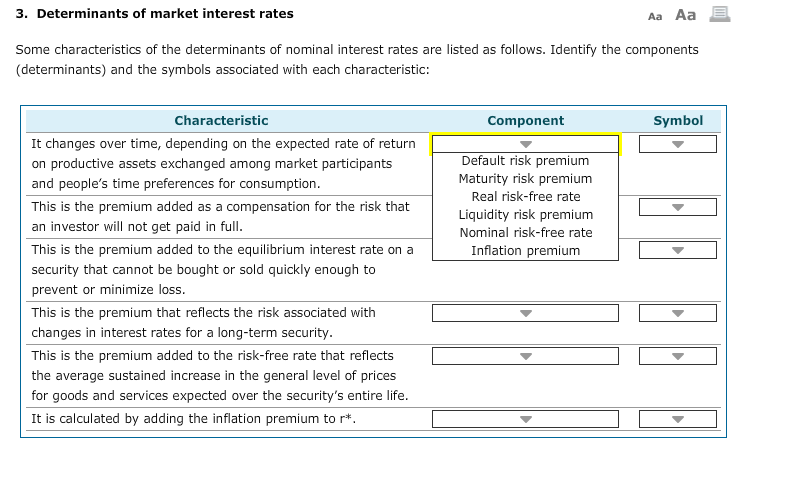Click the large Aa font size icon
The image size is (809, 486).
point(685,14)
